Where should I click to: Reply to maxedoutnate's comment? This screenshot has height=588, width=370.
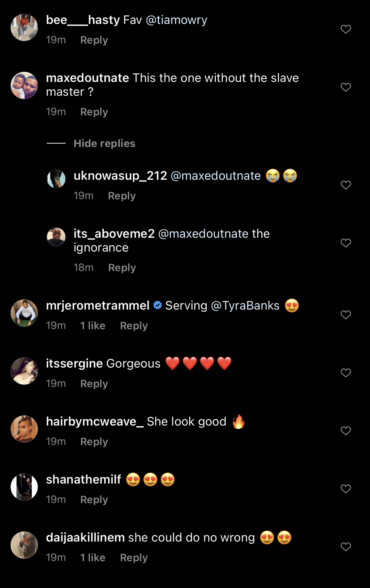click(94, 112)
